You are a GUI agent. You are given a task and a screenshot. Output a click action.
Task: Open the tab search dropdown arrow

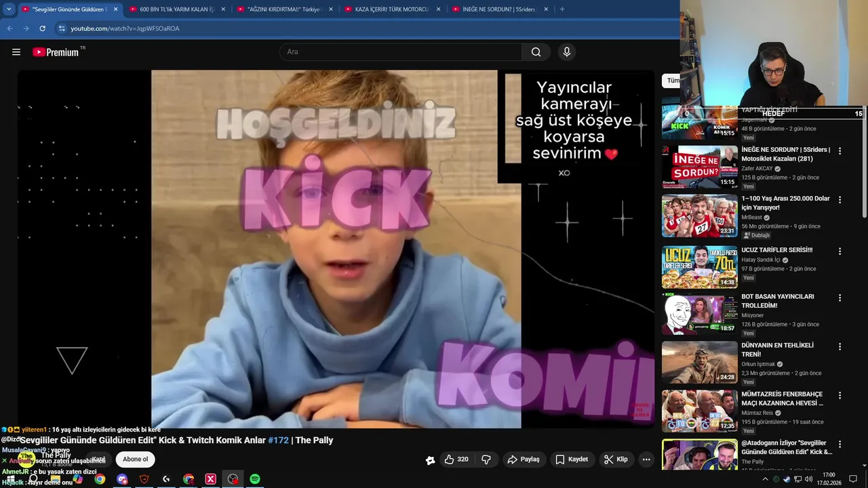click(9, 9)
